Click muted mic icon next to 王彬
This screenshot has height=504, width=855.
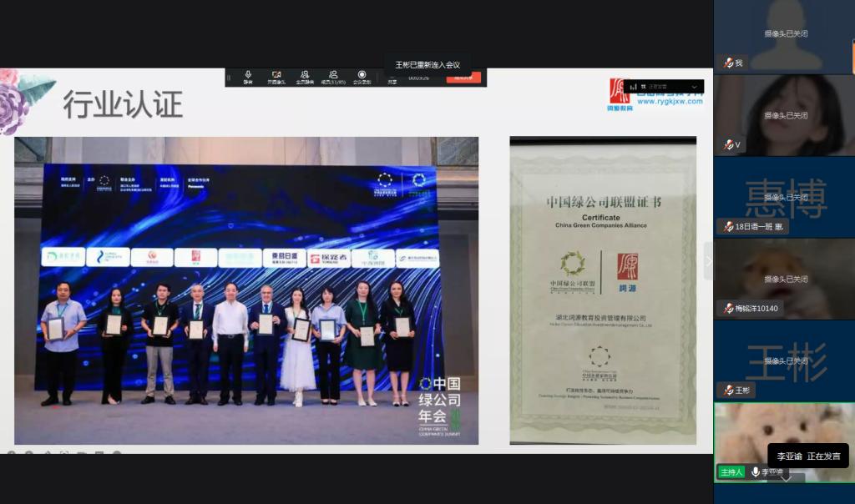(728, 391)
